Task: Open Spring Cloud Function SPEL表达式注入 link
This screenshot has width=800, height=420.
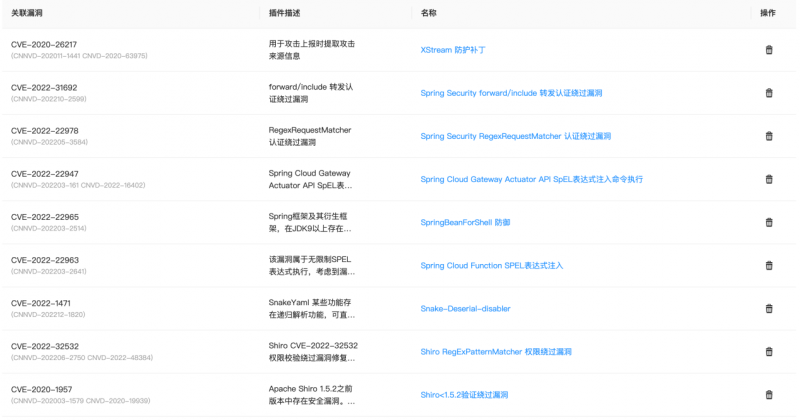Action: (492, 265)
